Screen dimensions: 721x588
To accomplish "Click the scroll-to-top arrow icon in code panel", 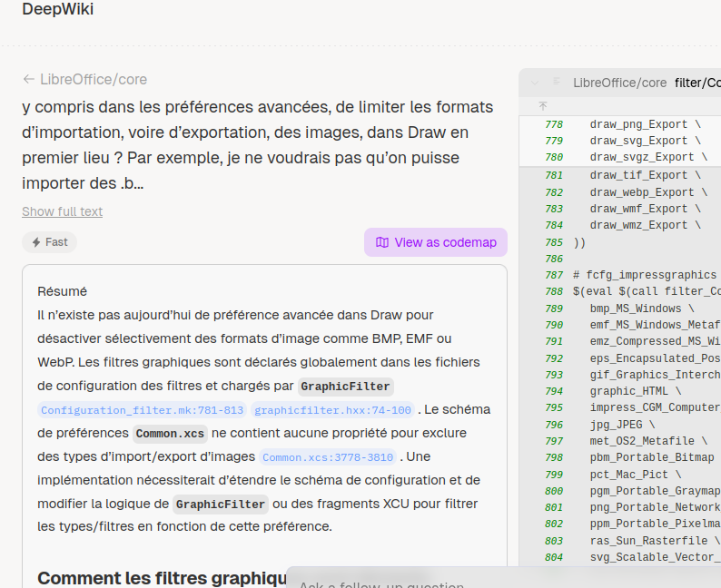I will pos(543,106).
